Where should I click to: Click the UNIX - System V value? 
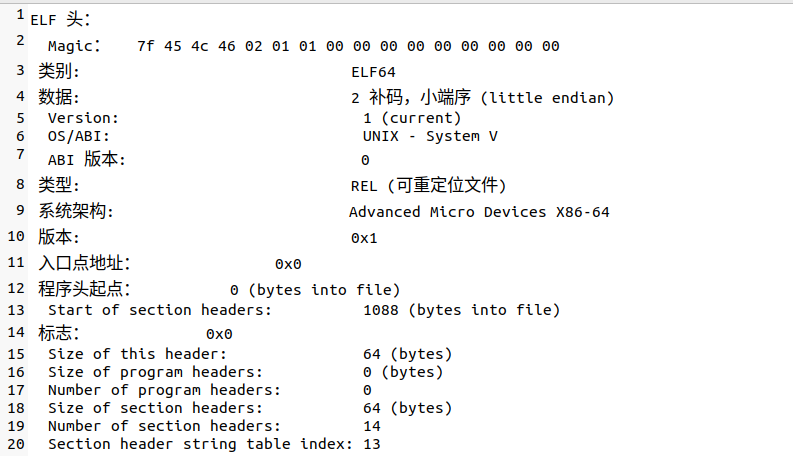[x=430, y=136]
